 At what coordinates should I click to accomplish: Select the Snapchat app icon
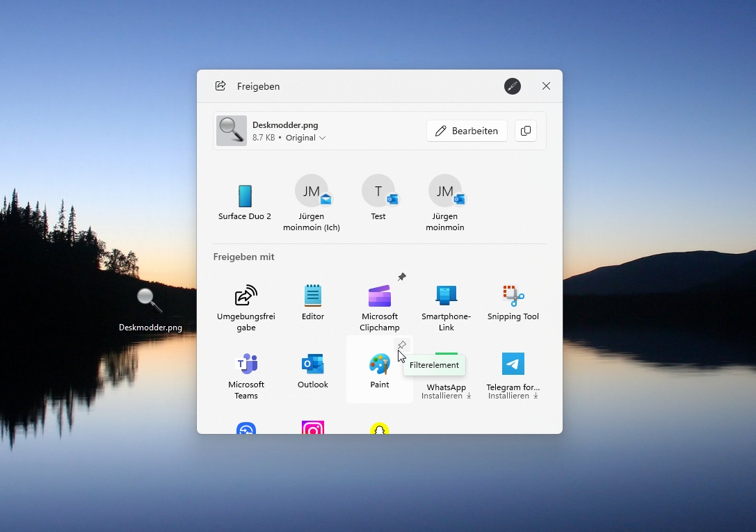coord(380,428)
